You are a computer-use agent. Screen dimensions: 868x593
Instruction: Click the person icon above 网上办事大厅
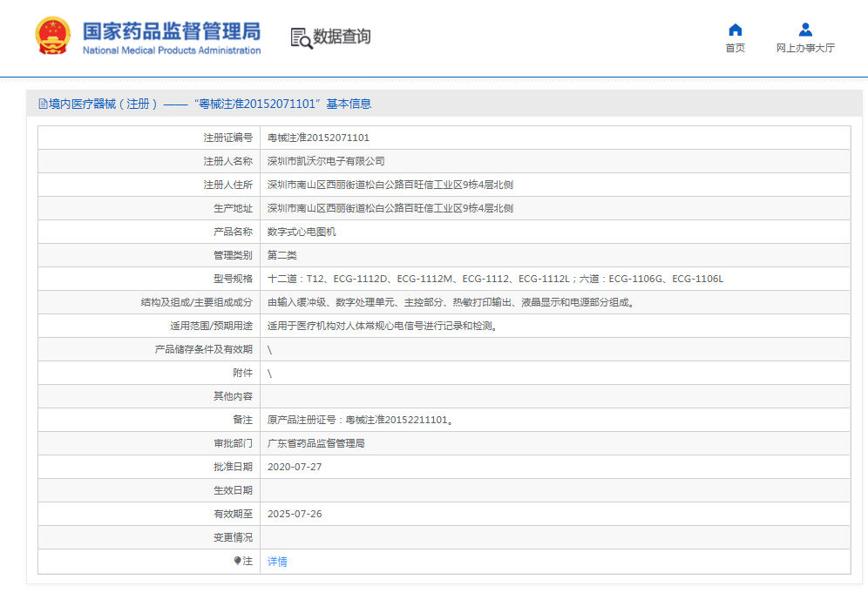tap(805, 30)
